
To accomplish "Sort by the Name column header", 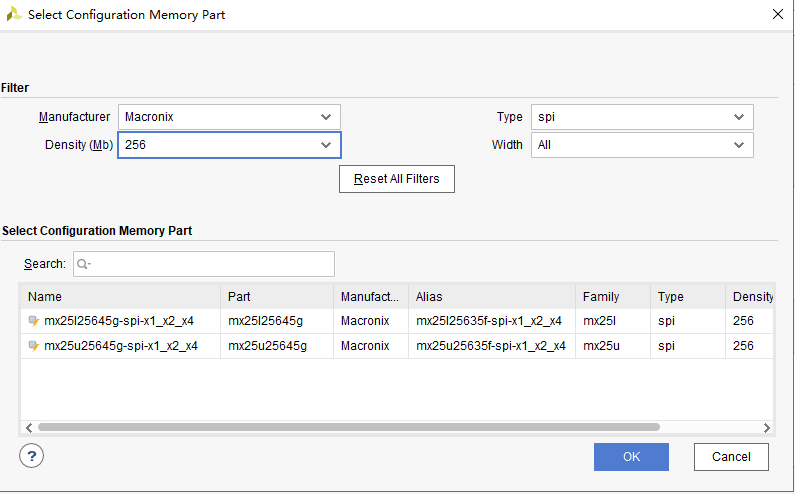I will (120, 296).
